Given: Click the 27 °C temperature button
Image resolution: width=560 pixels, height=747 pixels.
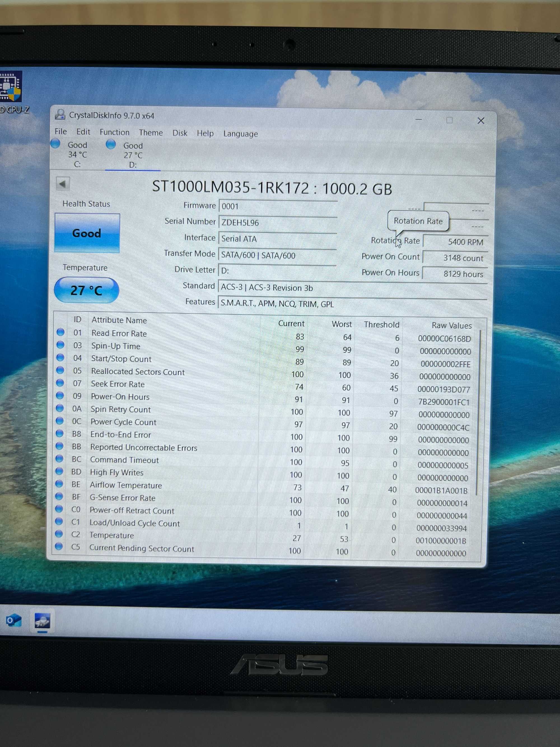Looking at the screenshot, I should pos(87,290).
